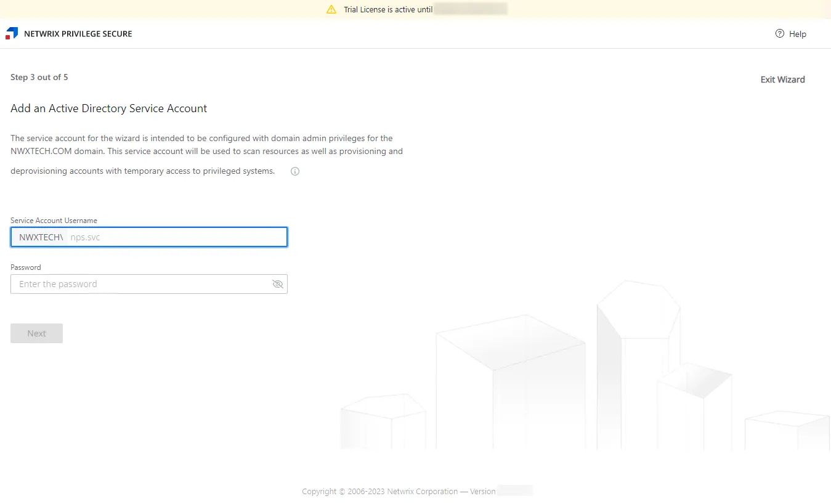Image resolution: width=831 pixels, height=504 pixels.
Task: Click the Netwrix Privilege Secure logo icon
Action: click(x=12, y=33)
